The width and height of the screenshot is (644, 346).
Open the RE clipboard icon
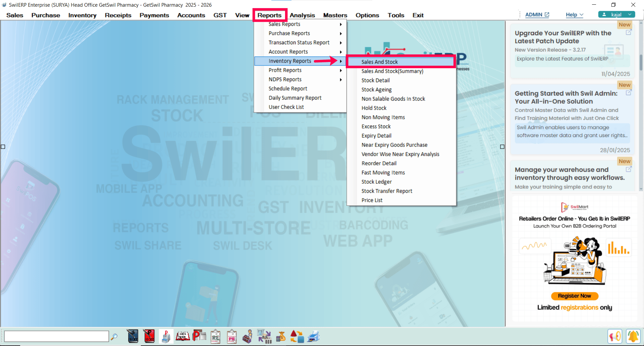point(215,337)
